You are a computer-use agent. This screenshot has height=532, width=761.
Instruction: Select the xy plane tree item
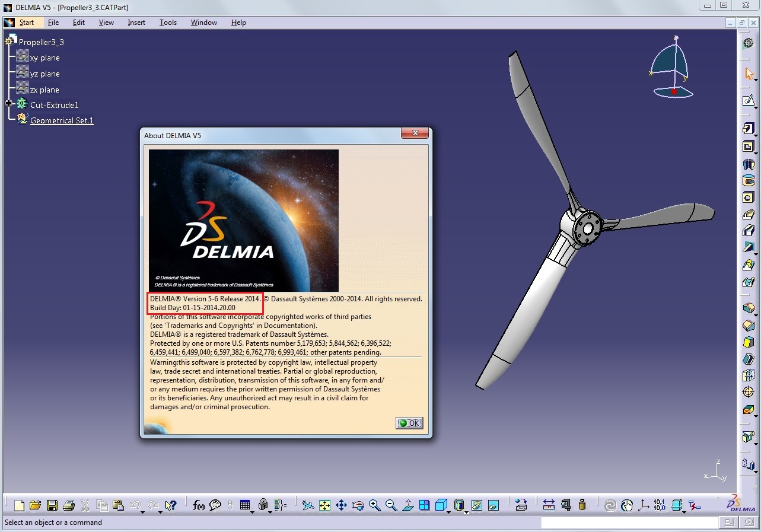[x=44, y=58]
